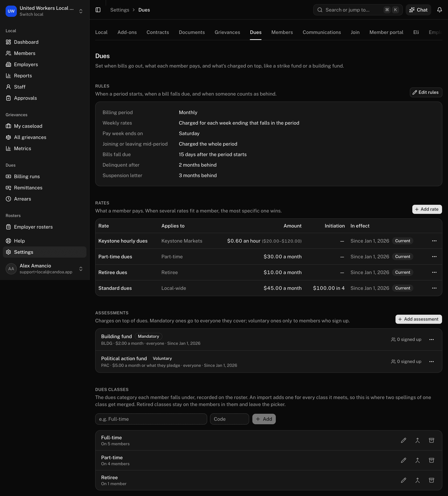Retire the Retiree dues class
The height and width of the screenshot is (496, 448).
[432, 480]
